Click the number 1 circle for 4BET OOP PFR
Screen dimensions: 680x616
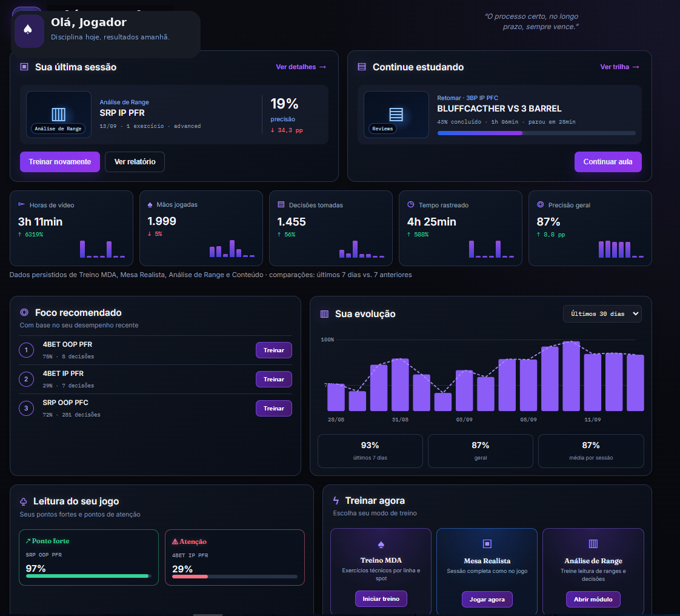27,350
